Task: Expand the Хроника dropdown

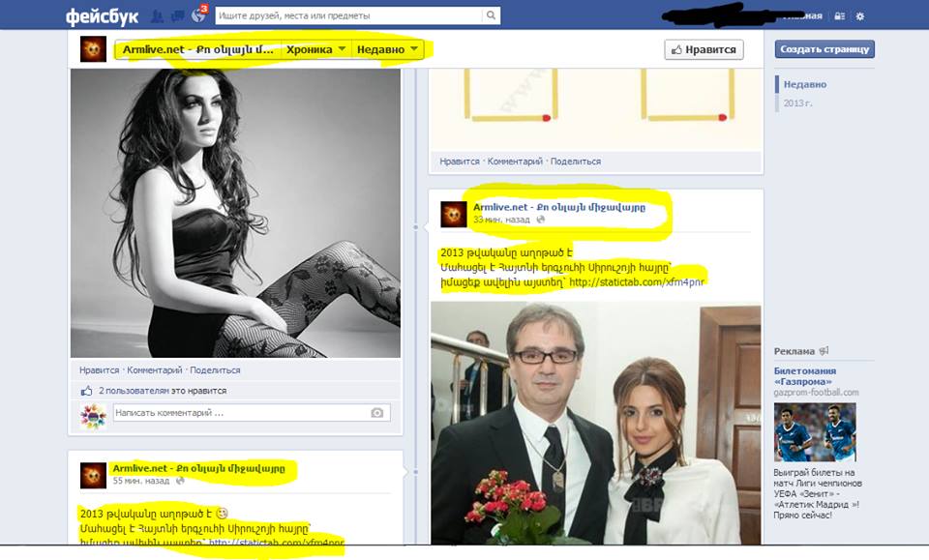Action: point(316,49)
